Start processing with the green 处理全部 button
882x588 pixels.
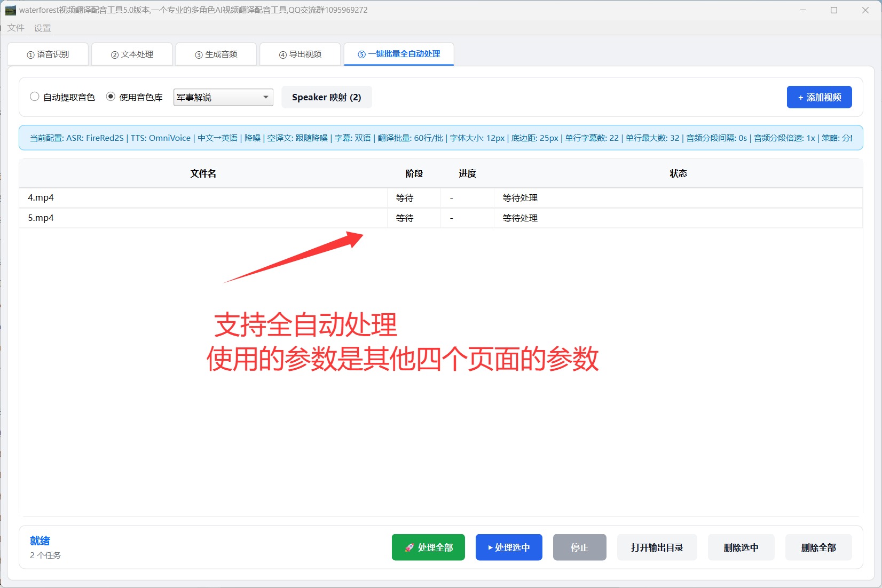click(428, 547)
